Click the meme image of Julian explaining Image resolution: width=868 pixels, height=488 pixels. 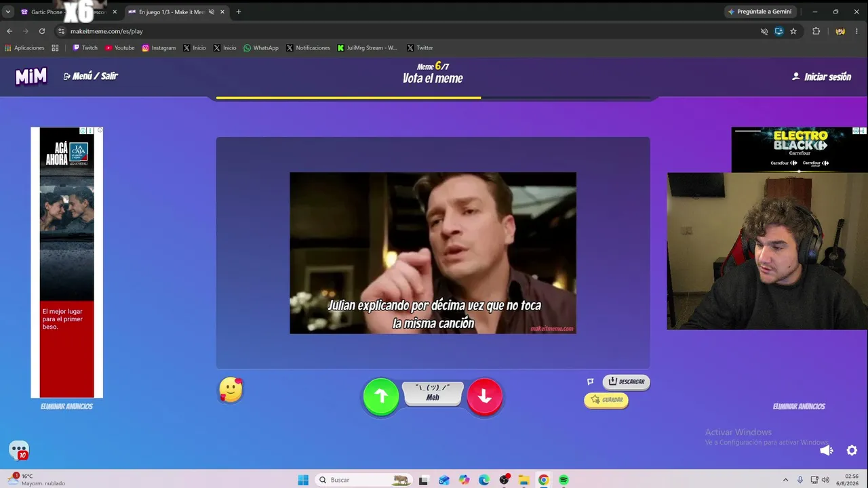(433, 253)
